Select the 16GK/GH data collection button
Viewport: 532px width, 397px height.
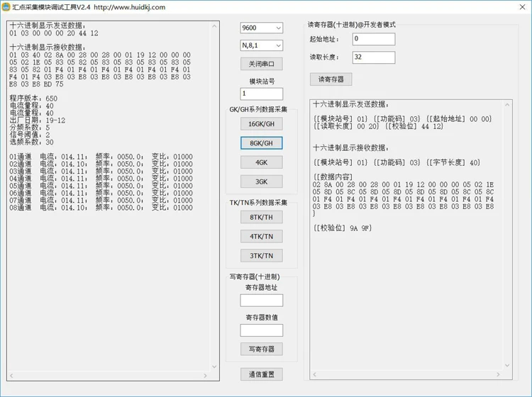[x=261, y=124]
